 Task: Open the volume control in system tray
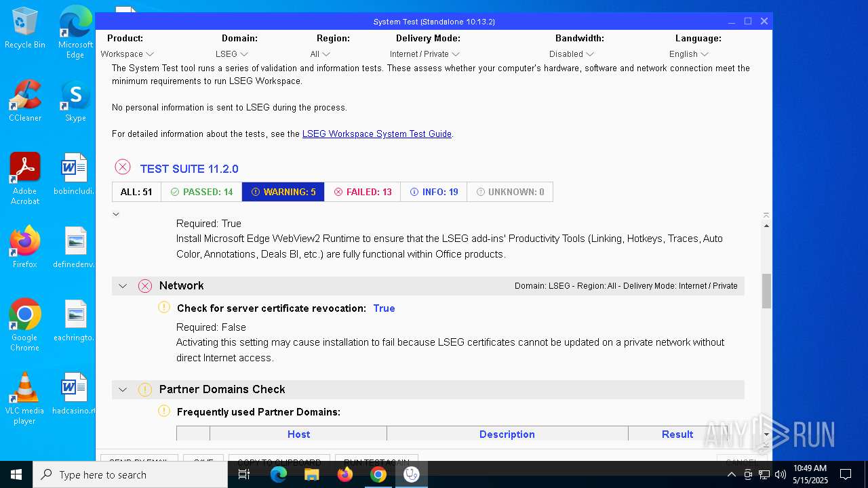pos(780,474)
